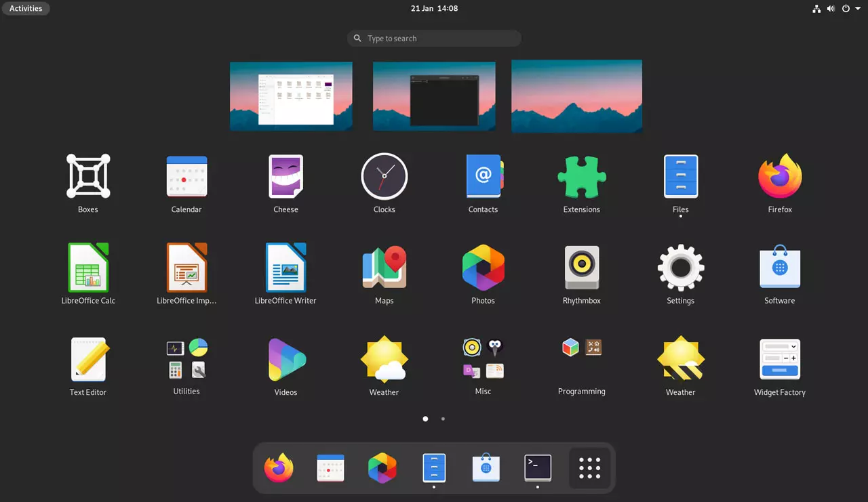The width and height of the screenshot is (868, 502).
Task: Open the Extensions puzzle-piece app
Action: (x=582, y=177)
